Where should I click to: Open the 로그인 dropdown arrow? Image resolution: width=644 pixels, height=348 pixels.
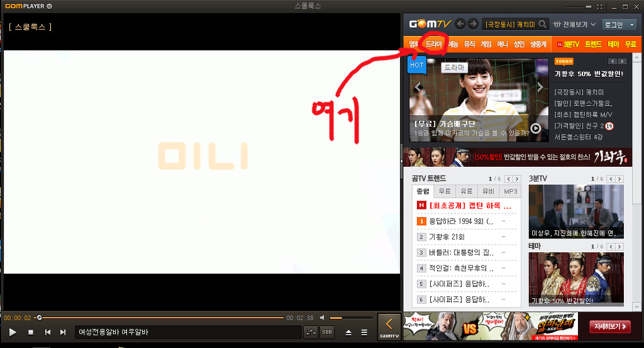pos(631,25)
